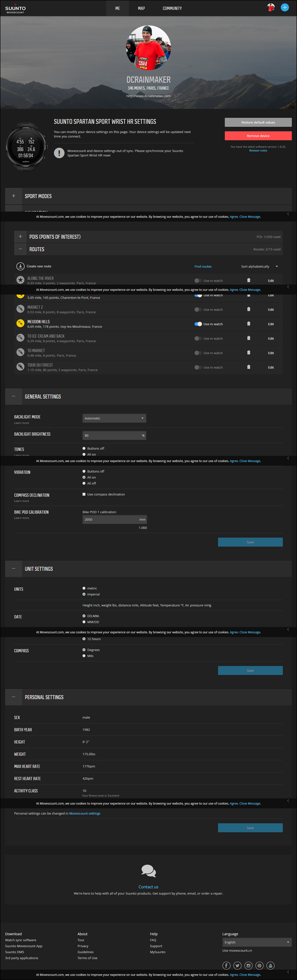This screenshot has width=297, height=980.
Task: Open the Instagram social icon
Action: pos(248,966)
